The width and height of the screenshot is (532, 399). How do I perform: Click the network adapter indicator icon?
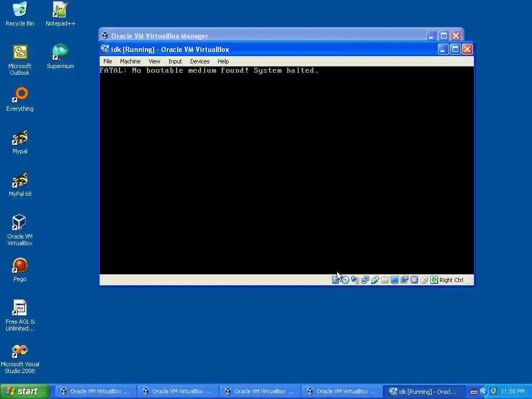tap(365, 280)
